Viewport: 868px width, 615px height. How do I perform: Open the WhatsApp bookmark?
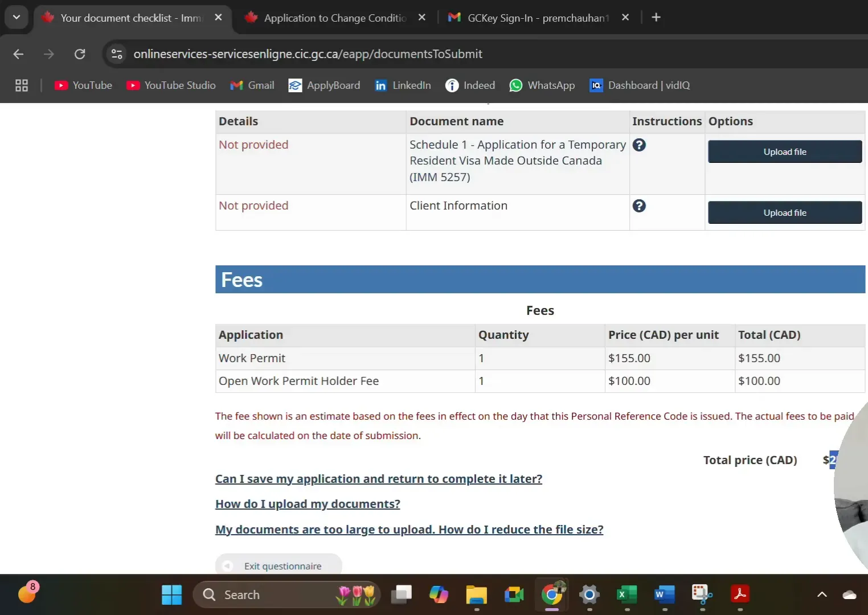(542, 85)
